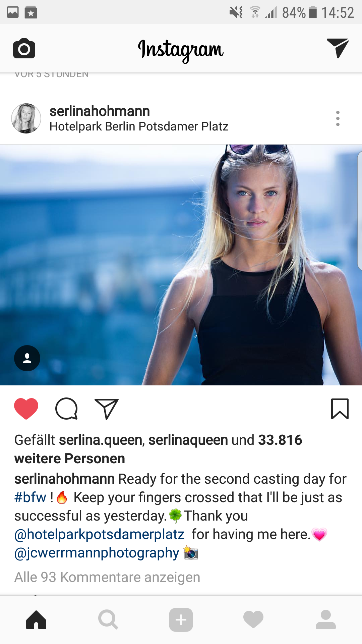Viewport: 362px width, 644px height.
Task: Open the #bfw hashtag link
Action: click(x=30, y=497)
